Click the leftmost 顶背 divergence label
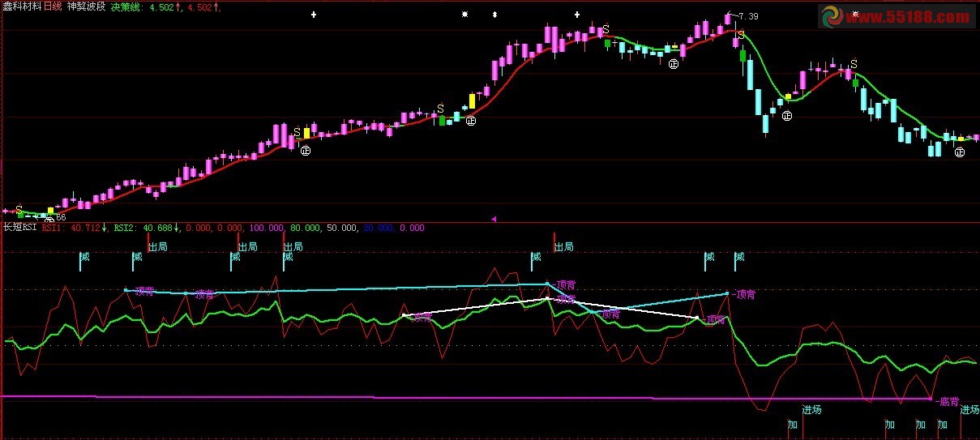The width and height of the screenshot is (980, 440). tap(145, 291)
